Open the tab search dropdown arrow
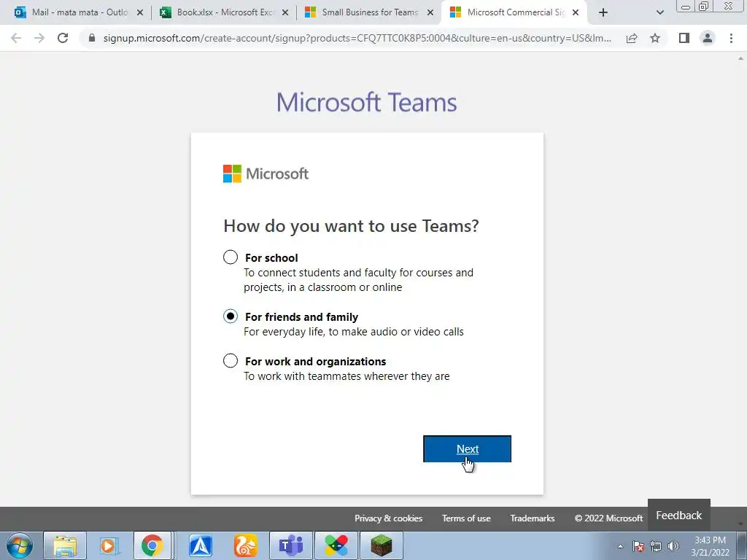 659,13
